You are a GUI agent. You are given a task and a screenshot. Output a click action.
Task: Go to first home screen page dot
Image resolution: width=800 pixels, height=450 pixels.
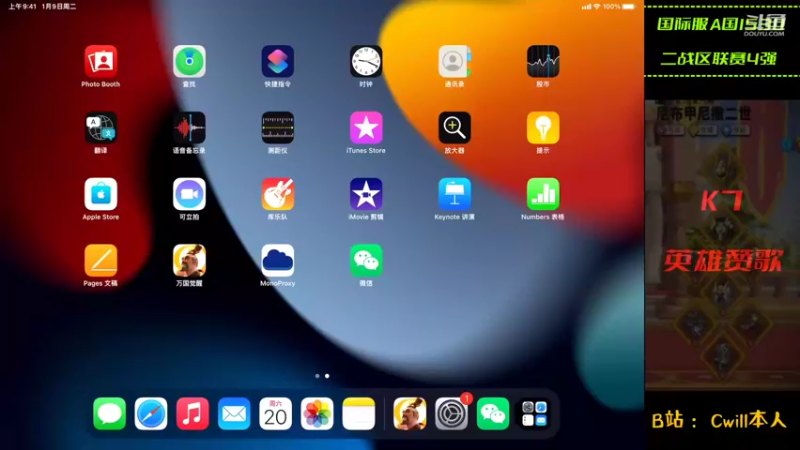(x=317, y=376)
